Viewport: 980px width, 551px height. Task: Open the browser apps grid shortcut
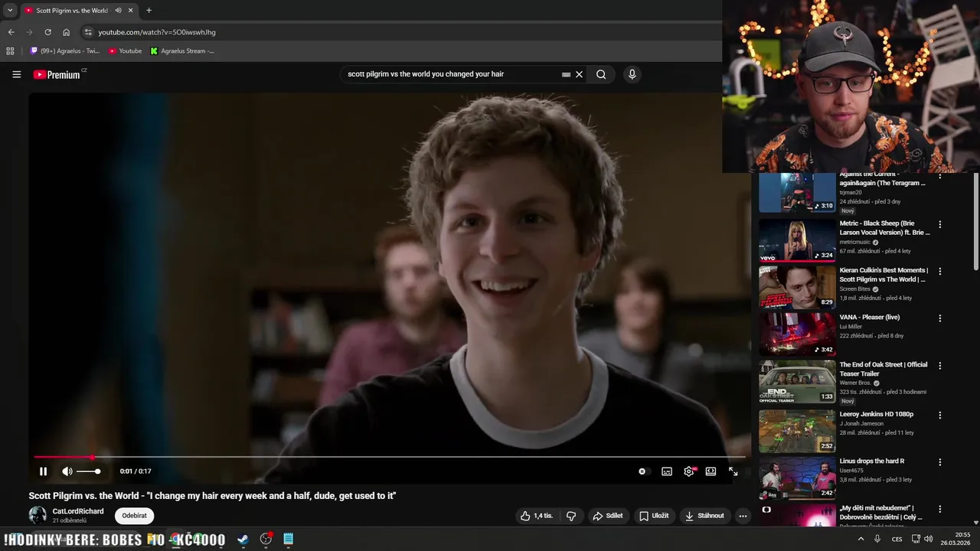coord(10,51)
